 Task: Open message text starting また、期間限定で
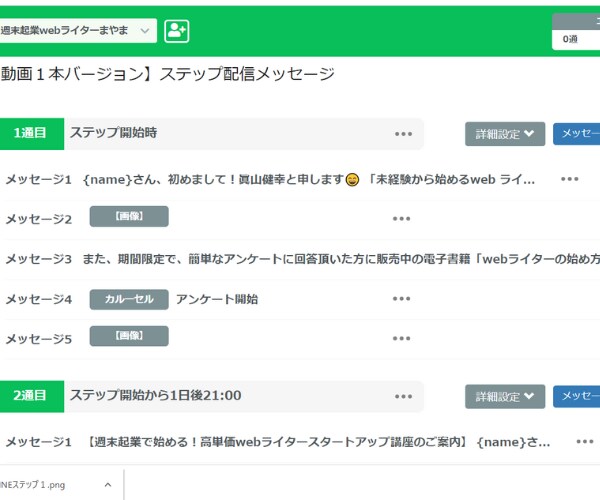click(x=341, y=259)
